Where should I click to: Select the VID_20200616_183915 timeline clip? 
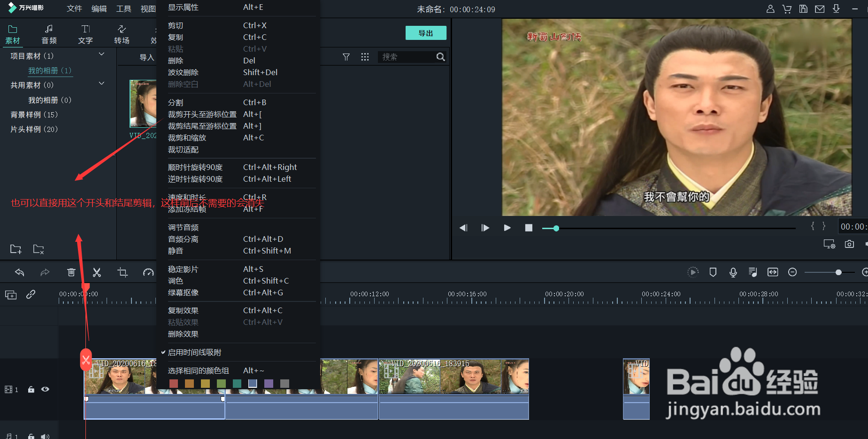(454, 389)
